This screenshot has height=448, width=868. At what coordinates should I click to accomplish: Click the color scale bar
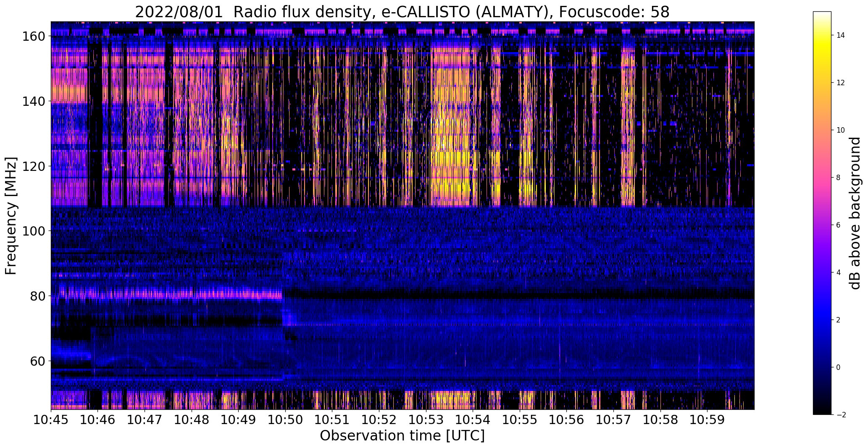[822, 213]
